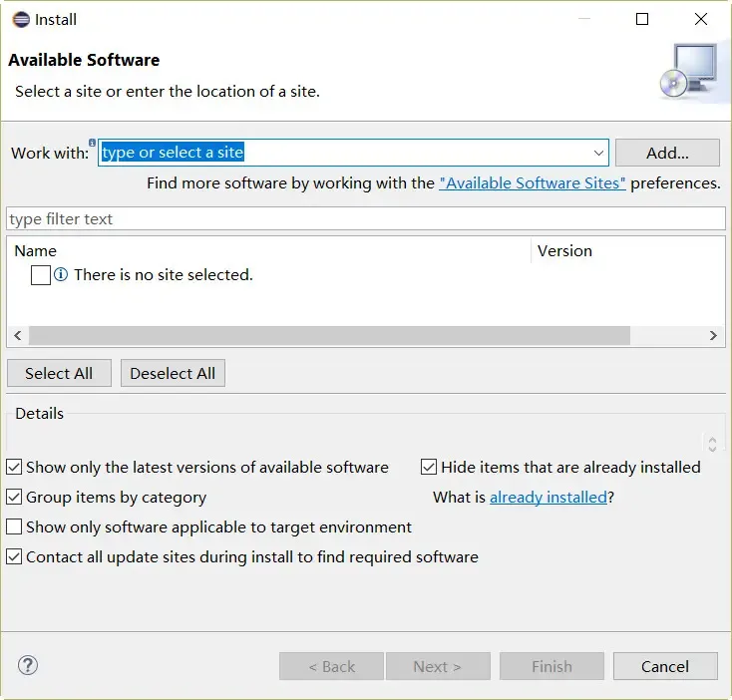Click the info icon beside no-site message

61,275
